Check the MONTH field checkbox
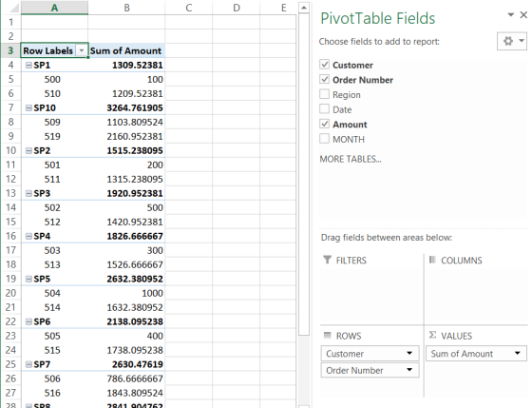This screenshot has height=408, width=532. click(324, 139)
